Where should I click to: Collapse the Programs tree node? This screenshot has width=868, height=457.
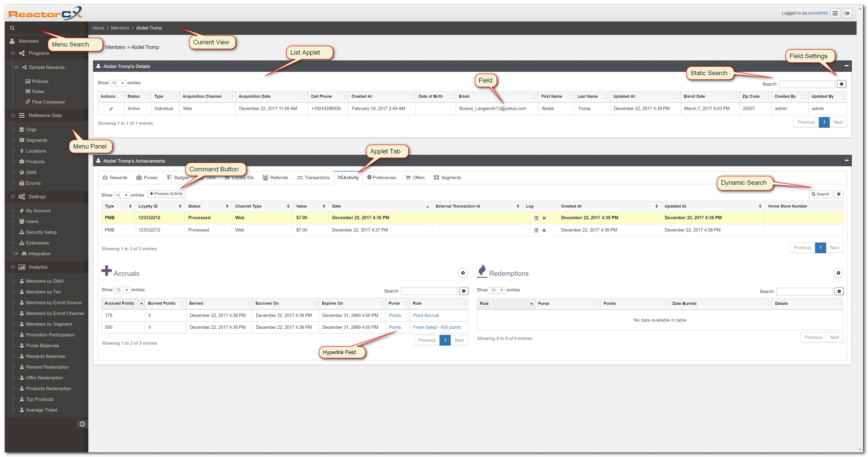[13, 53]
